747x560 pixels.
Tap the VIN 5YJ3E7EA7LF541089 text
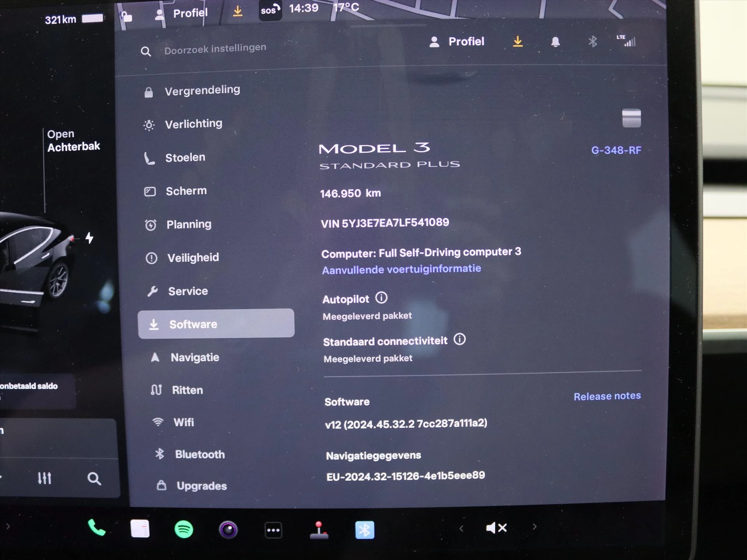[385, 223]
